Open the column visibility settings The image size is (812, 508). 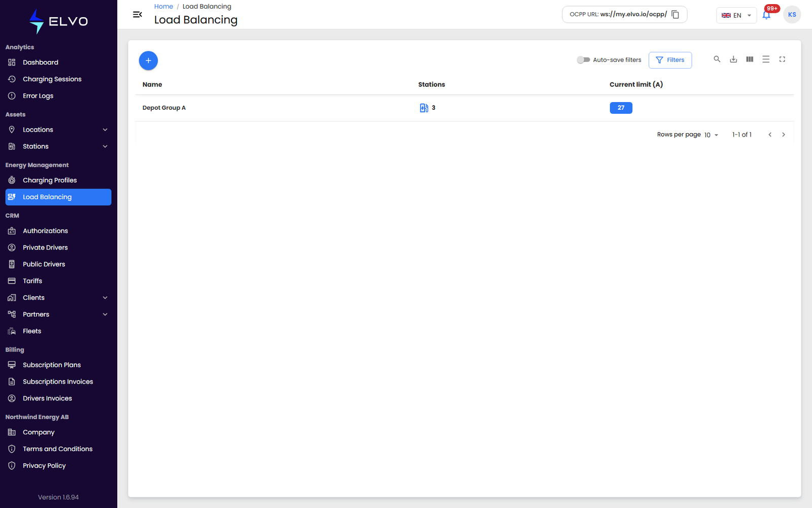[x=750, y=59]
